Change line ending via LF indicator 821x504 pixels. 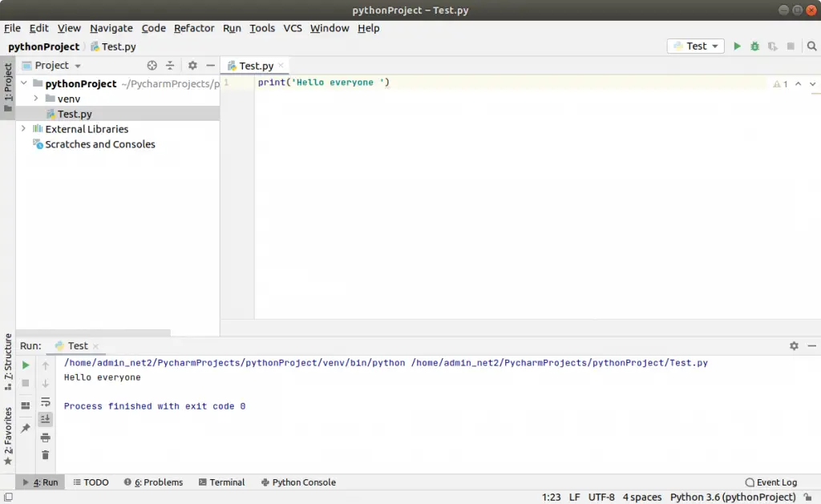tap(574, 496)
